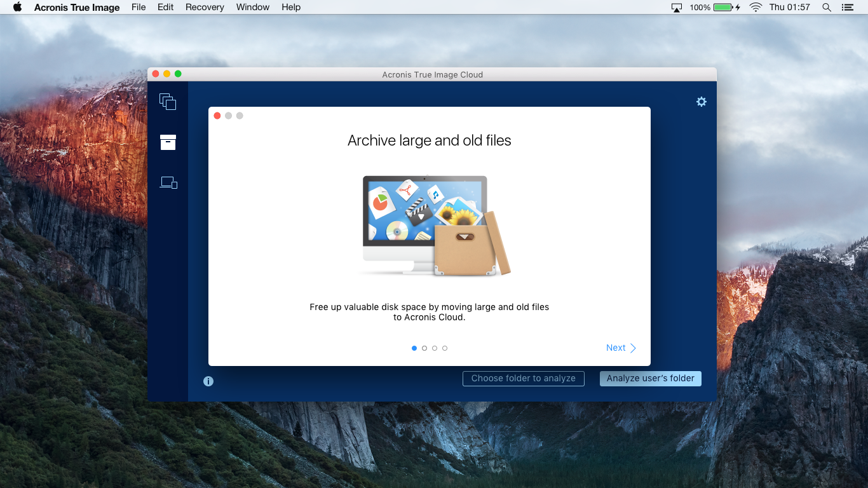This screenshot has height=488, width=868.
Task: Jump to the fourth page dot
Action: [x=445, y=348]
